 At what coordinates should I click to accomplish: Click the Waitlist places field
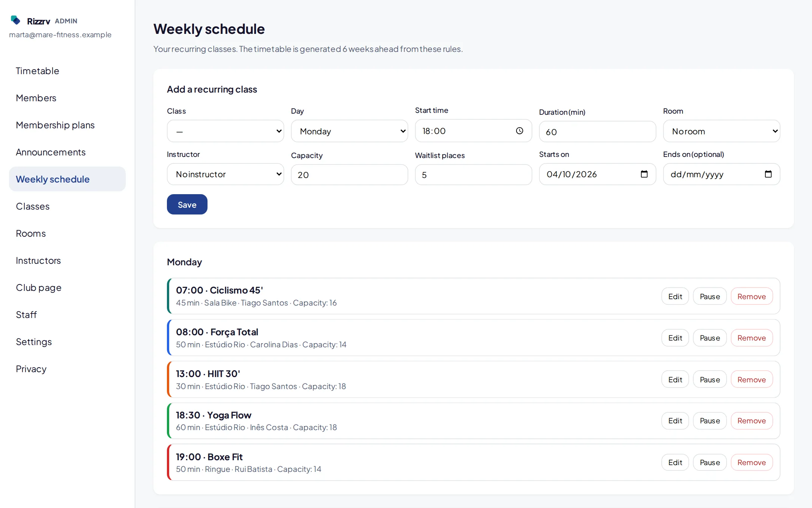[473, 175]
